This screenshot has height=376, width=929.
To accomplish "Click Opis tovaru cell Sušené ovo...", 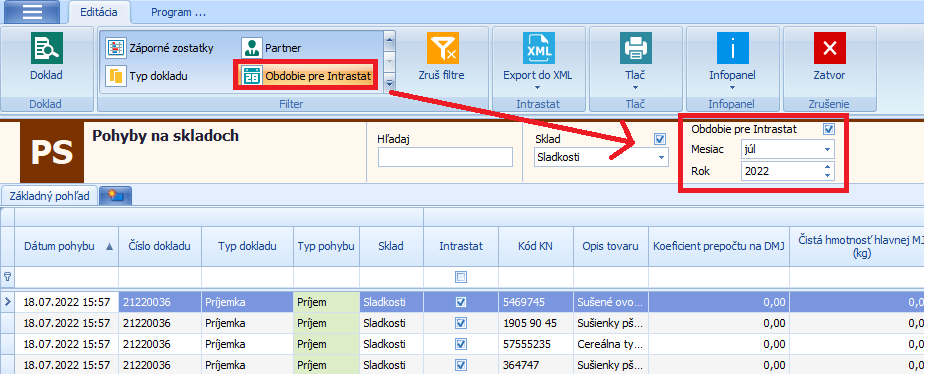I will pyautogui.click(x=610, y=302).
